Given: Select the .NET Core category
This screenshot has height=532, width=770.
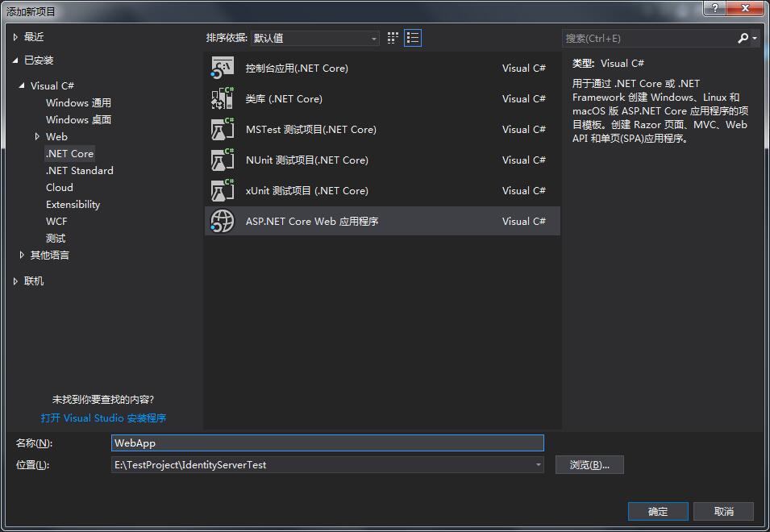Looking at the screenshot, I should tap(69, 154).
